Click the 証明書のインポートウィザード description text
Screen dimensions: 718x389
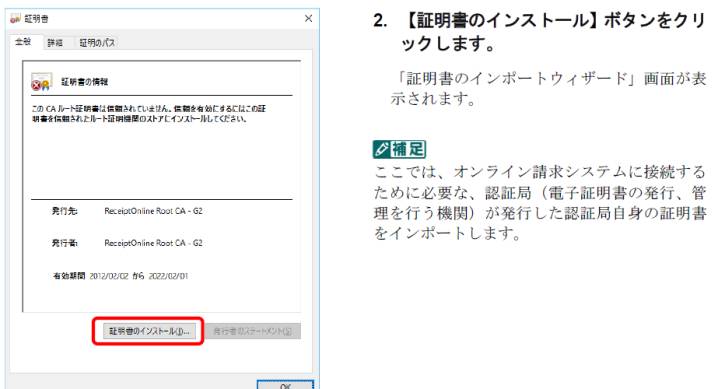549,88
